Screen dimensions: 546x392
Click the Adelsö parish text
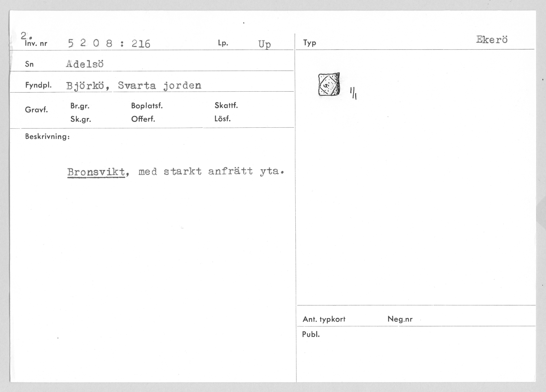pos(85,64)
